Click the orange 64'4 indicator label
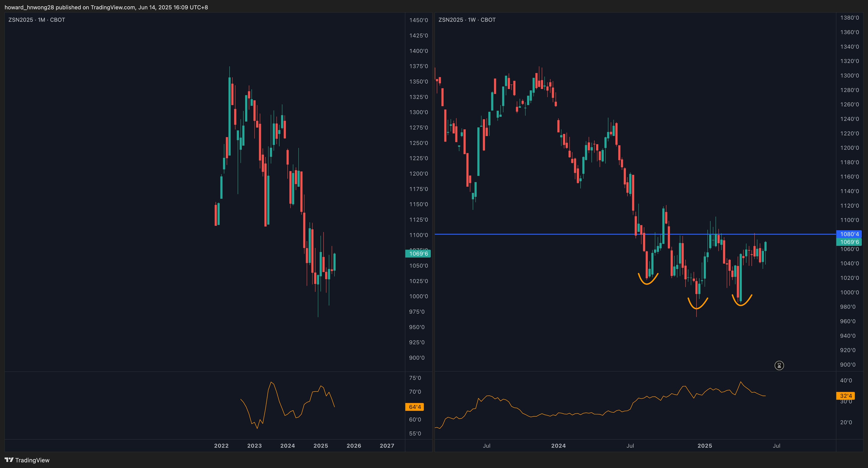The height and width of the screenshot is (468, 868). [415, 407]
